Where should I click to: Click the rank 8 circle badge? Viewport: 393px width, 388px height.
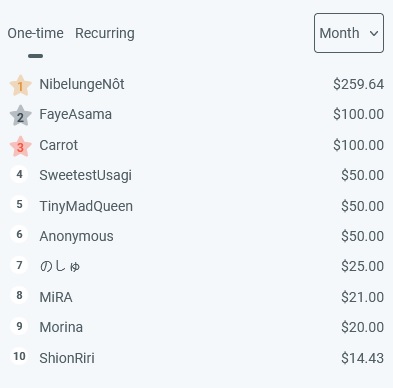(19, 295)
